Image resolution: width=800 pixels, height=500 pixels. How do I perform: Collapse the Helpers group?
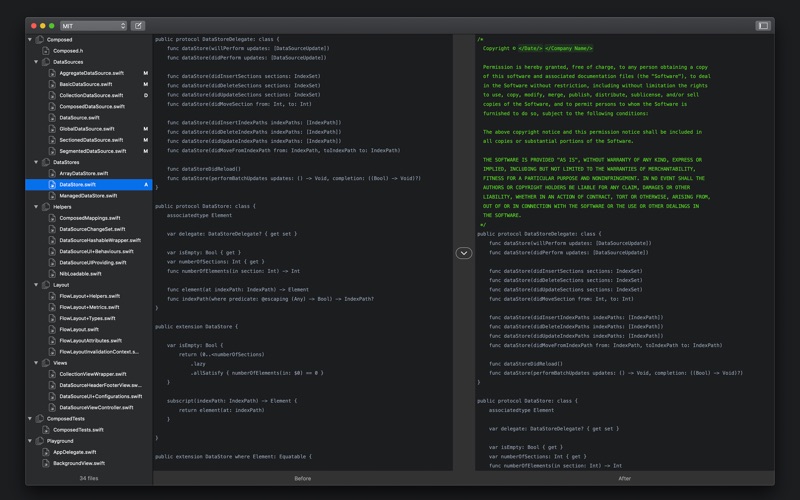tap(36, 207)
